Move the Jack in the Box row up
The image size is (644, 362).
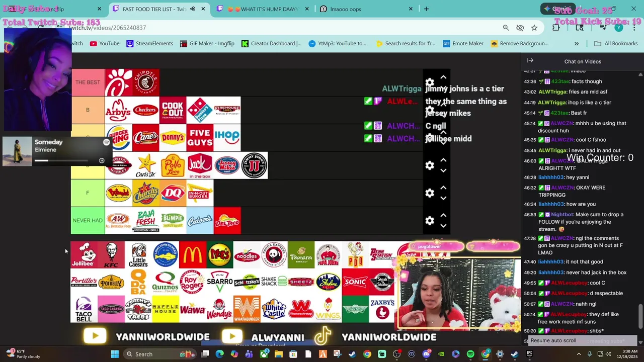coord(443,160)
